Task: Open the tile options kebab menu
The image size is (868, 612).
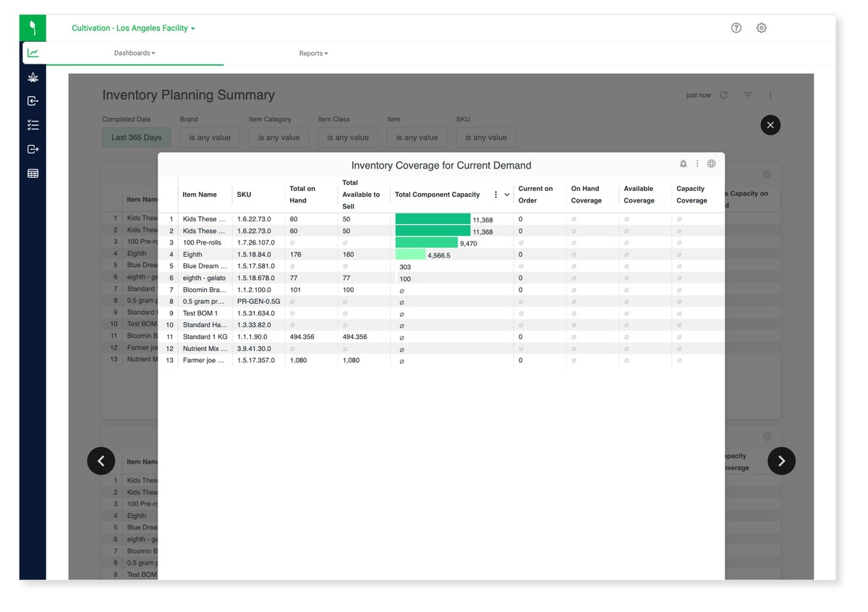Action: [697, 163]
